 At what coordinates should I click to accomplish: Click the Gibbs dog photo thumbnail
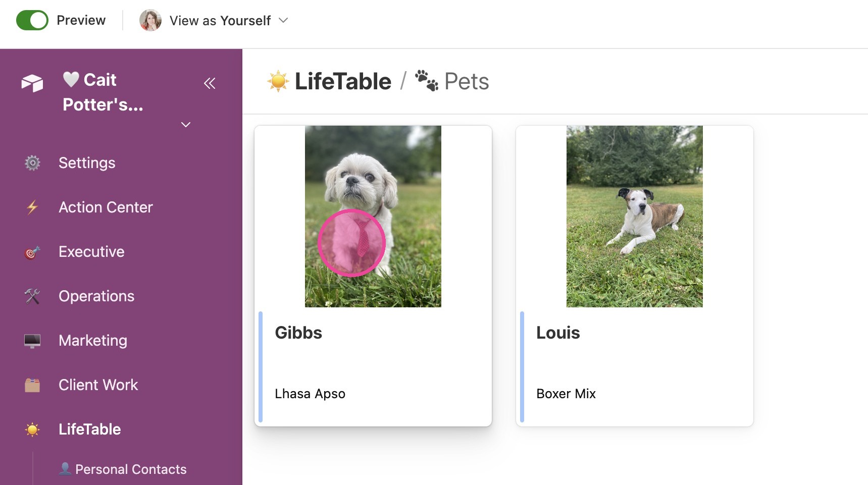click(x=373, y=217)
